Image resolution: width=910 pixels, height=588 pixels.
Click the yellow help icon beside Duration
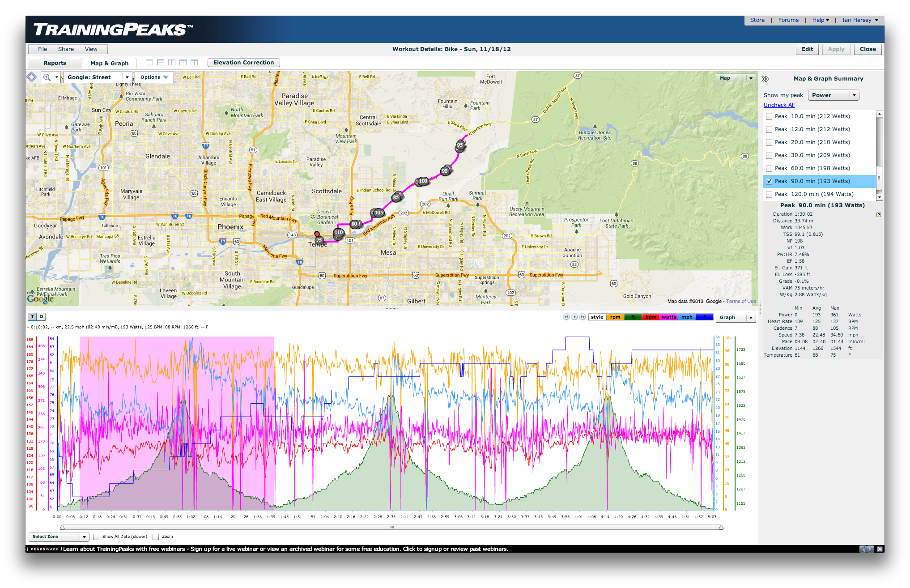point(878,215)
